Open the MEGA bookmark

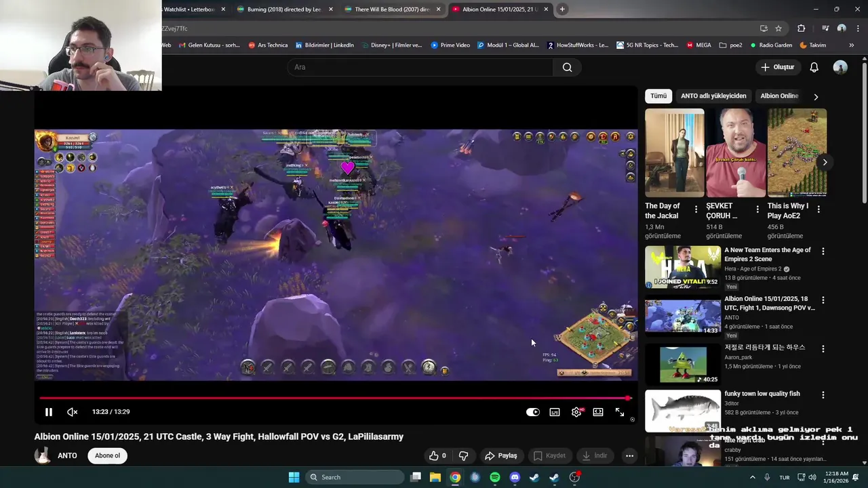coord(699,45)
